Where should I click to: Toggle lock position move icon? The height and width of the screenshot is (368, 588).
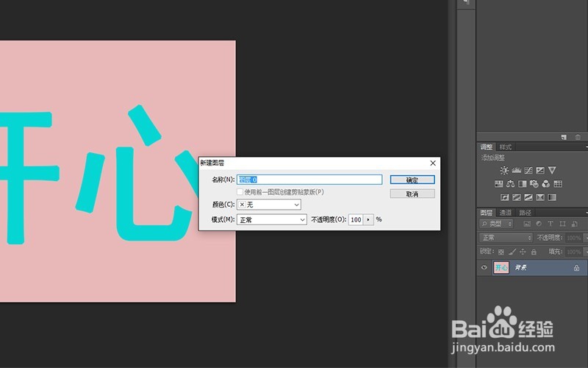(523, 252)
